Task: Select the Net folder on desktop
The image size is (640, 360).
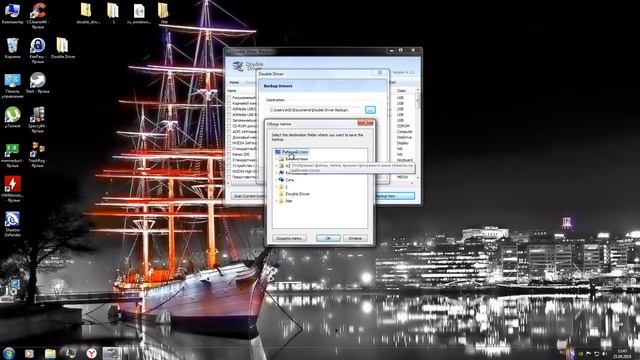Action: point(163,13)
